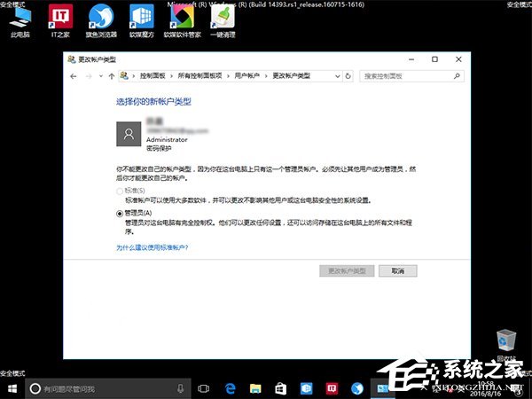Image resolution: width=532 pixels, height=399 pixels.
Task: Select the 管理员(A) radio button
Action: (120, 214)
